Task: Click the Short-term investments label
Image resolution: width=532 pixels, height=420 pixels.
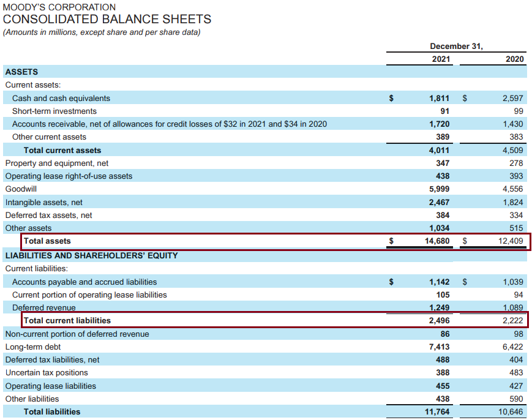Action: 54,111
